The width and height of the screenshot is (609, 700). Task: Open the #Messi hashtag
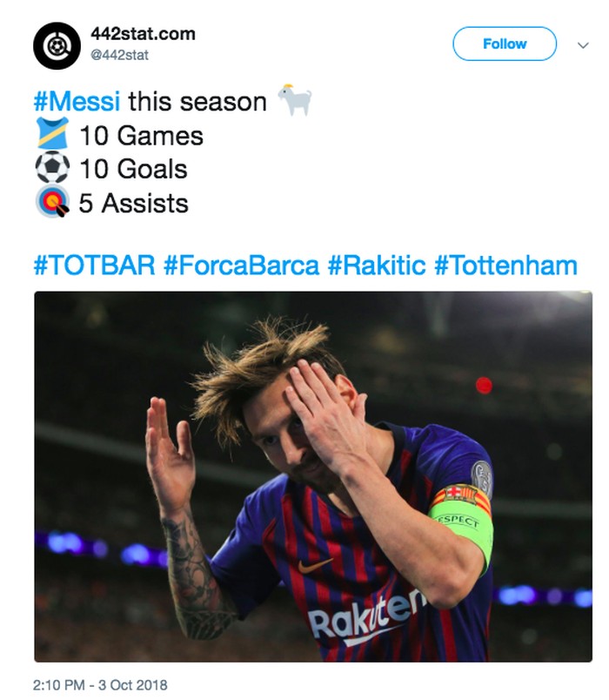77,102
